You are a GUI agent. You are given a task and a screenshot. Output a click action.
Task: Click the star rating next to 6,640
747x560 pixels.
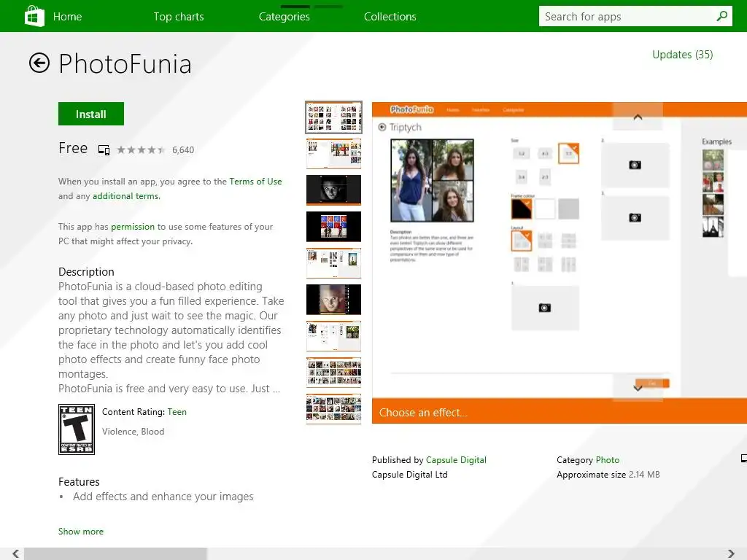pyautogui.click(x=141, y=150)
